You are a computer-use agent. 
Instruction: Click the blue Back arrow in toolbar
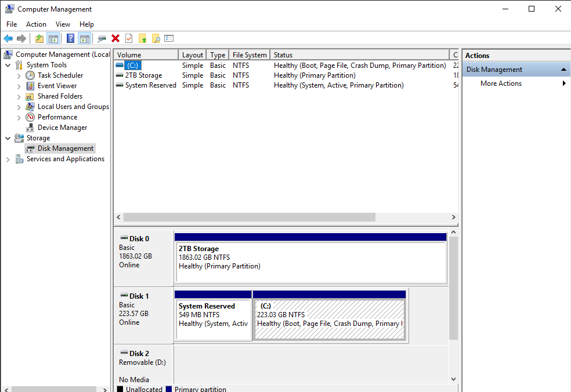[x=8, y=38]
